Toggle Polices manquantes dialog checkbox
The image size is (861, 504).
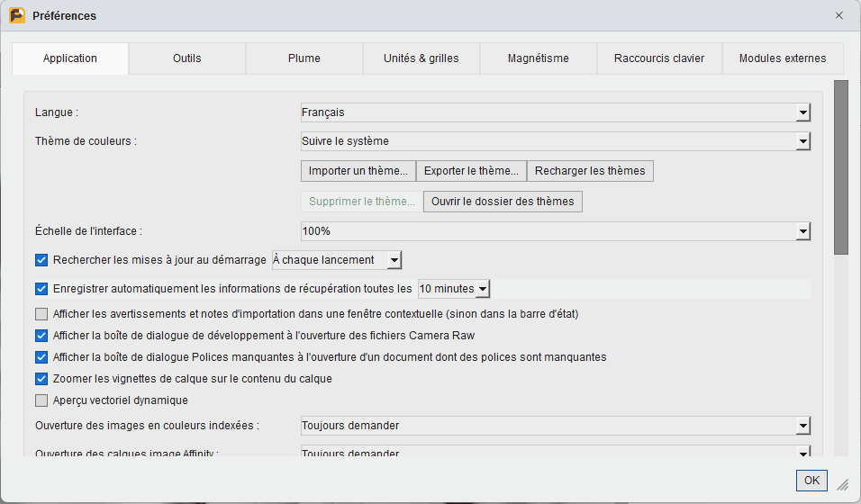click(x=41, y=357)
